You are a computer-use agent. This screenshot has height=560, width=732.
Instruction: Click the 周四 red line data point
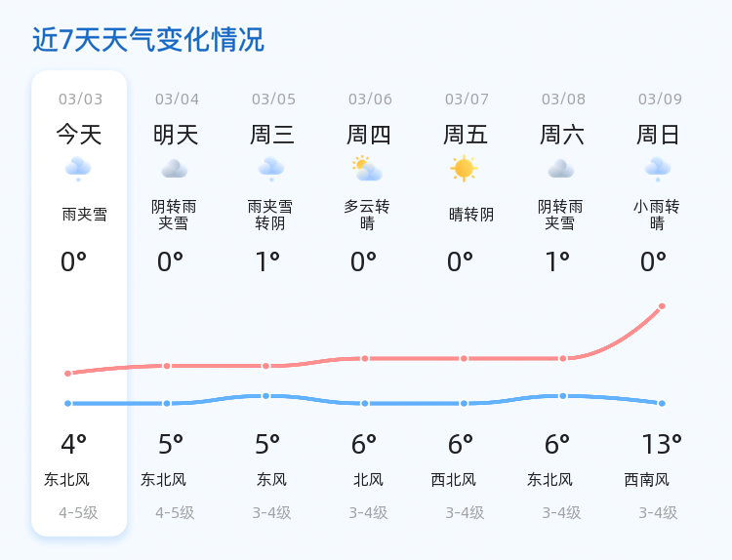point(365,358)
